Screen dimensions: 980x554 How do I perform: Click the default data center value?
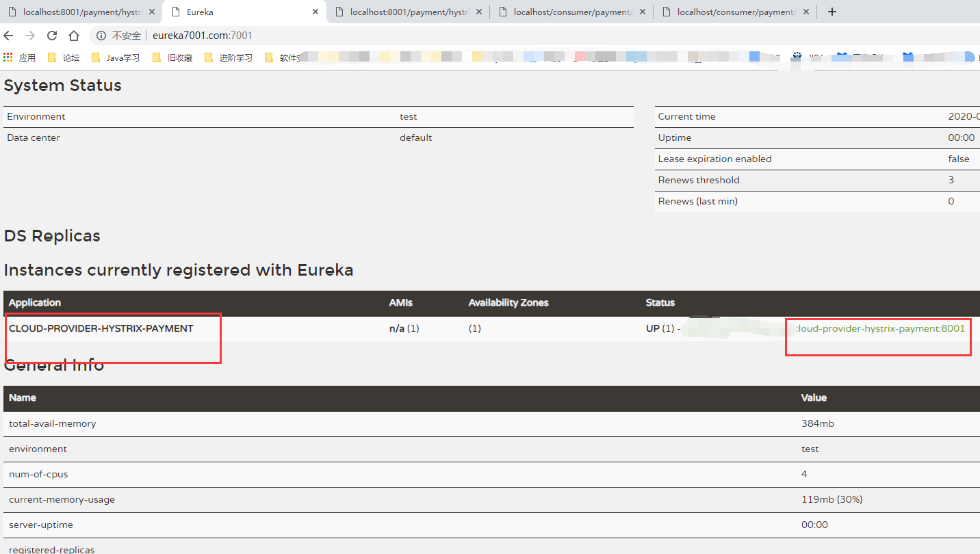point(416,138)
